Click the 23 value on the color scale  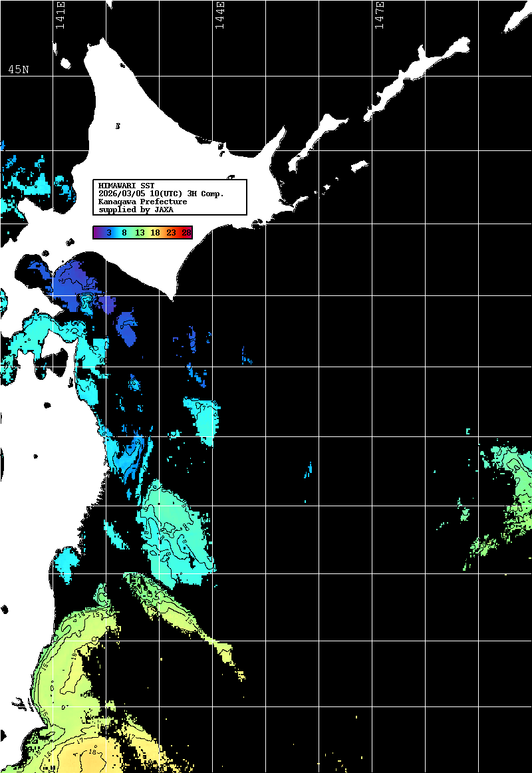pyautogui.click(x=171, y=232)
